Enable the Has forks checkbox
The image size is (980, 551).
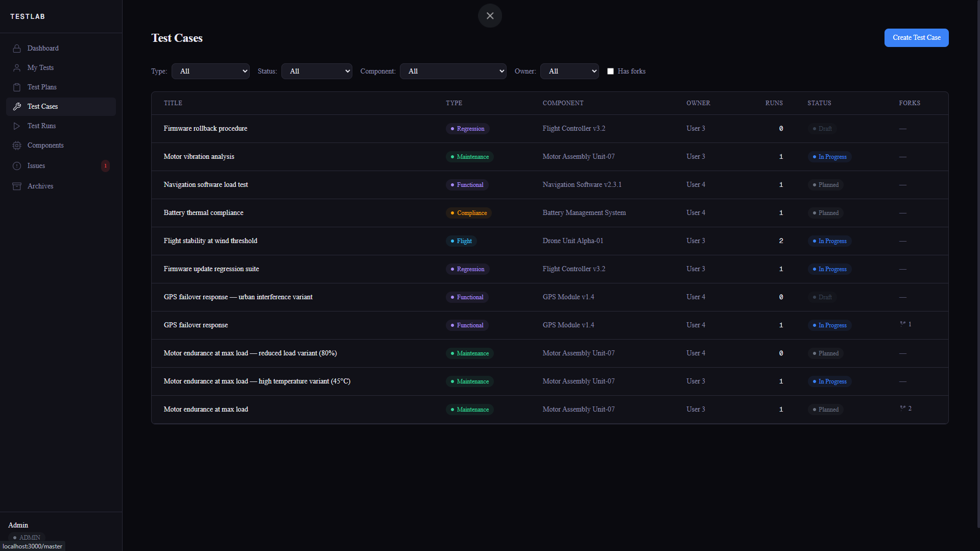point(610,71)
